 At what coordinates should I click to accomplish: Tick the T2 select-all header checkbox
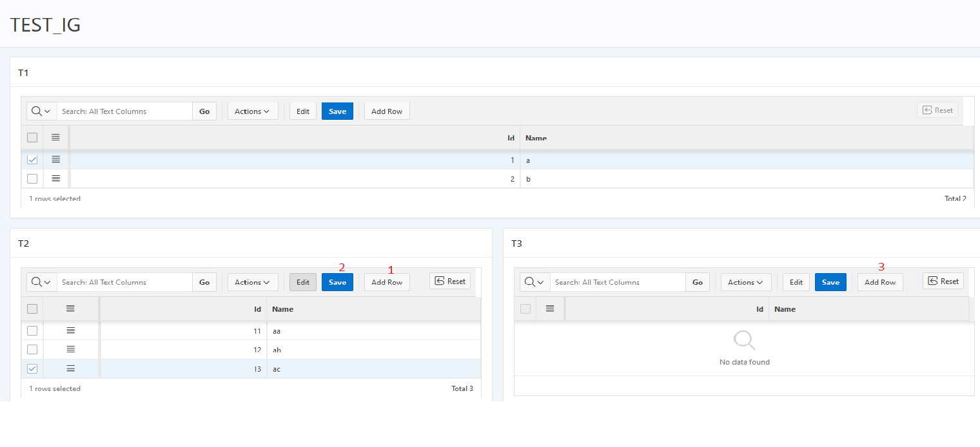32,309
